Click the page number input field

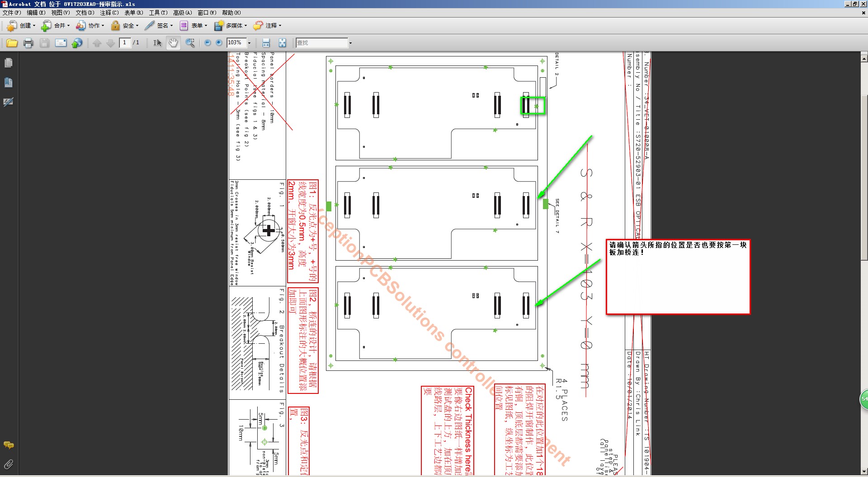point(125,42)
